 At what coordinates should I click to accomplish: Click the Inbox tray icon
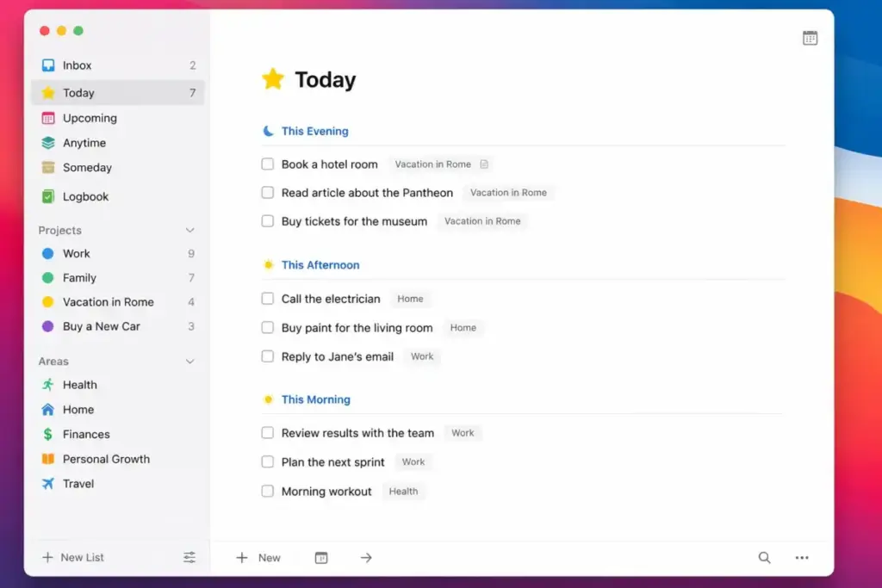[x=48, y=65]
